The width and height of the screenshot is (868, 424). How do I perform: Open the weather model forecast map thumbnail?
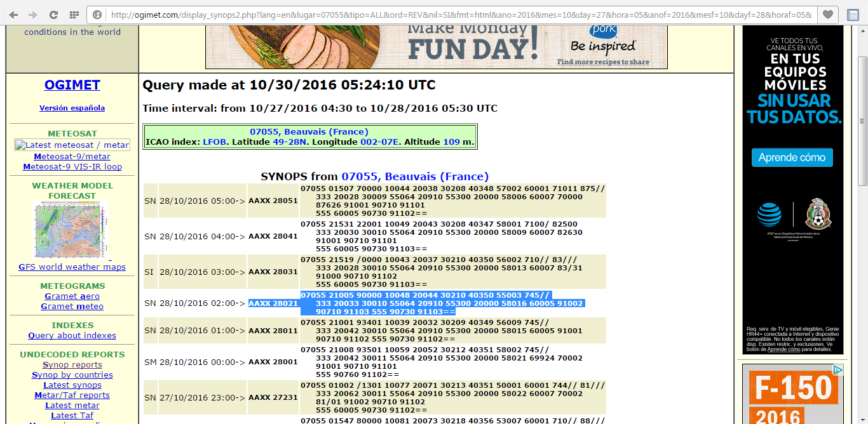tap(72, 230)
